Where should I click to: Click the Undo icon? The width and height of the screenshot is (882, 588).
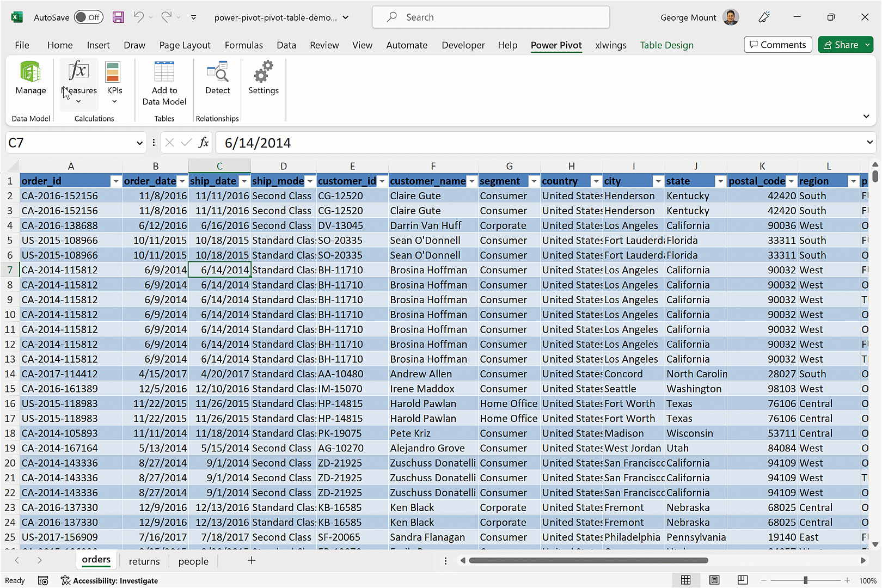coord(139,17)
